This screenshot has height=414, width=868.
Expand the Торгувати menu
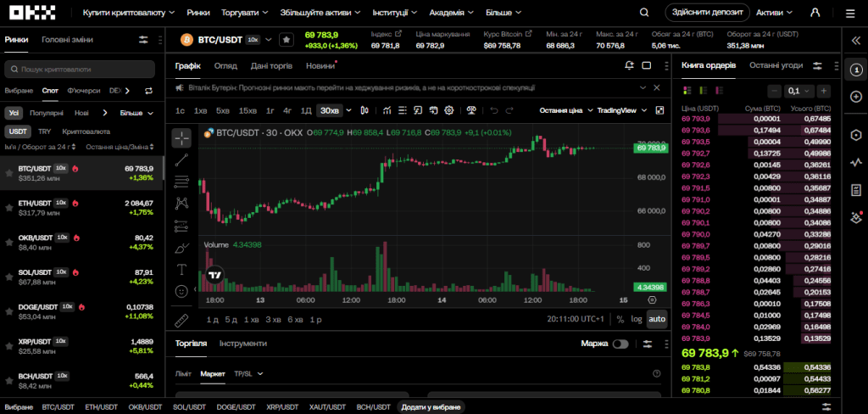[x=245, y=12]
